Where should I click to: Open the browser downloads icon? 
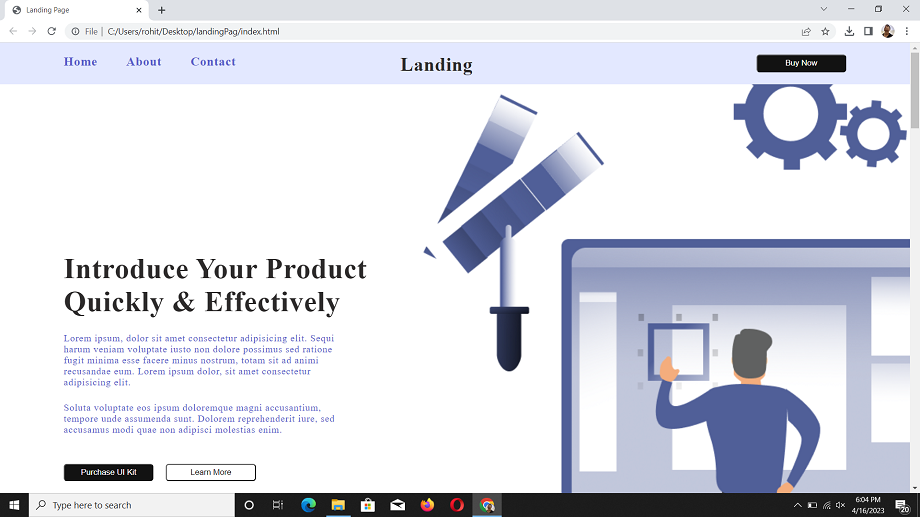tap(849, 31)
